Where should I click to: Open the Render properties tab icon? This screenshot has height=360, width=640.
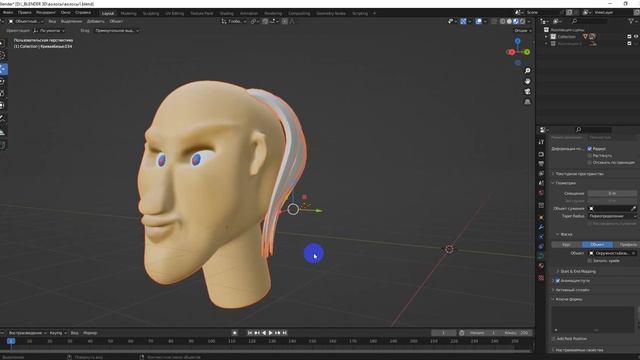[541, 154]
